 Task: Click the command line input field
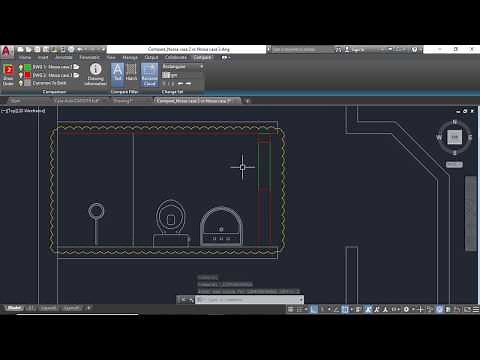tap(248, 300)
